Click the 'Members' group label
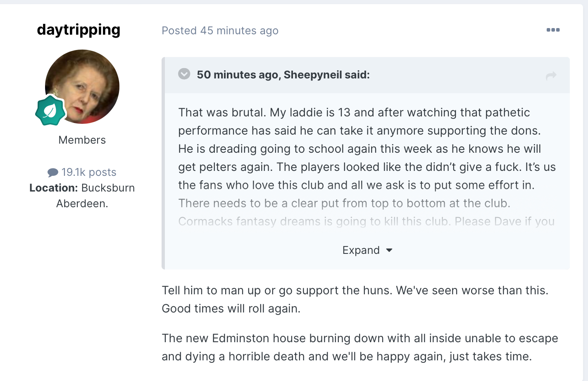 pyautogui.click(x=82, y=140)
